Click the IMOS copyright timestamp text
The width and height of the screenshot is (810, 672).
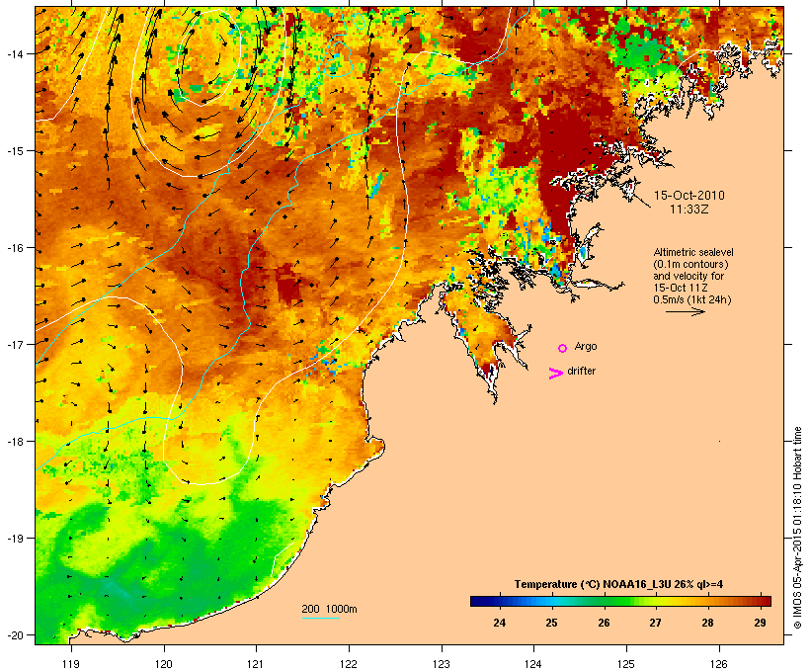tap(797, 528)
